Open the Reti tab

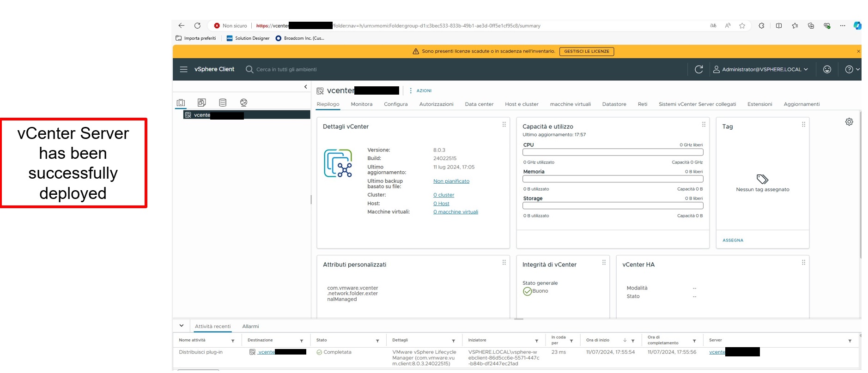point(643,104)
